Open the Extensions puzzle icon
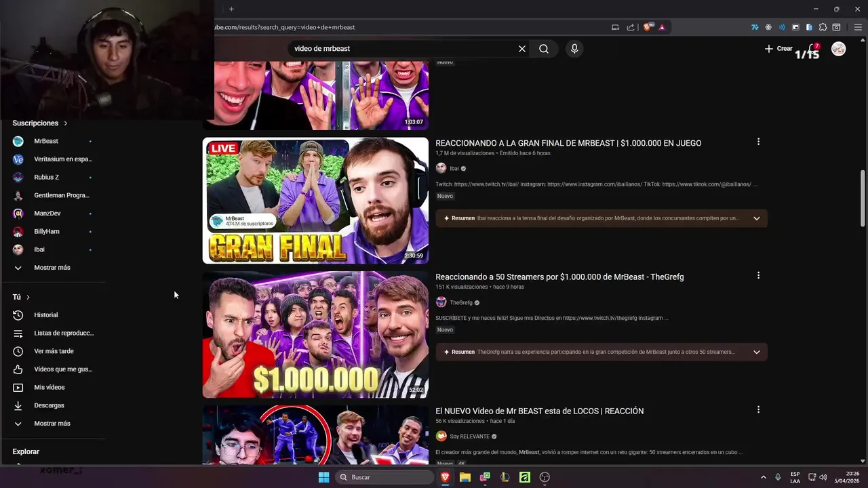This screenshot has width=868, height=488. pyautogui.click(x=823, y=27)
